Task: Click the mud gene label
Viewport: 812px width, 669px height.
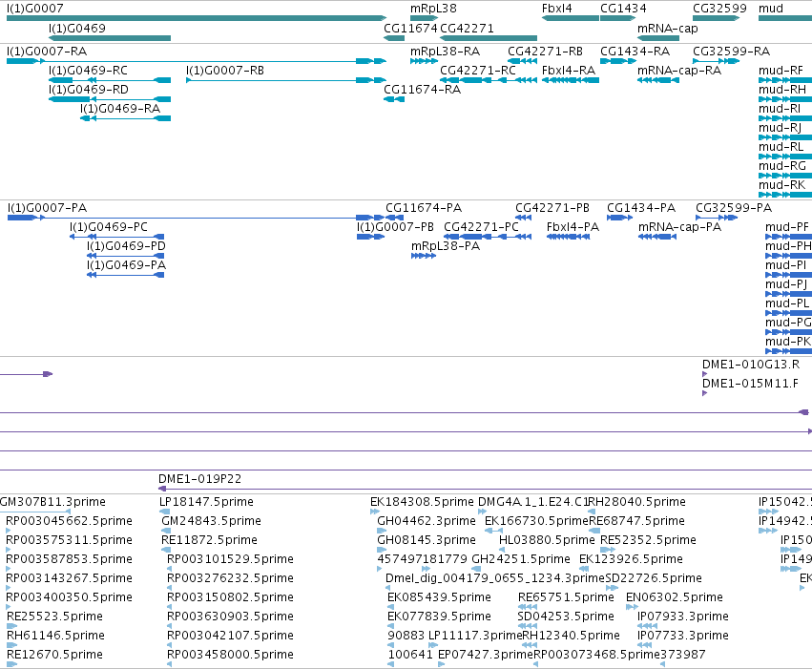Action: 771,9
